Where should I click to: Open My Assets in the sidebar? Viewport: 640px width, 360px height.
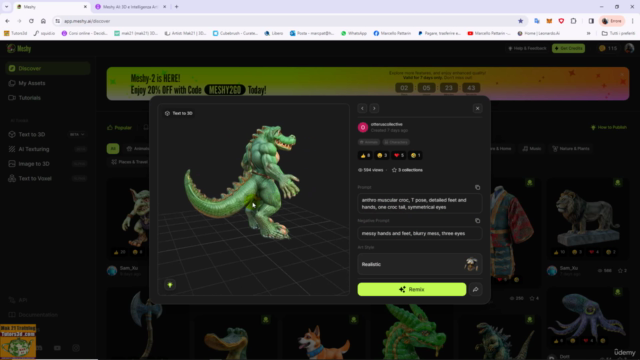(x=48, y=83)
